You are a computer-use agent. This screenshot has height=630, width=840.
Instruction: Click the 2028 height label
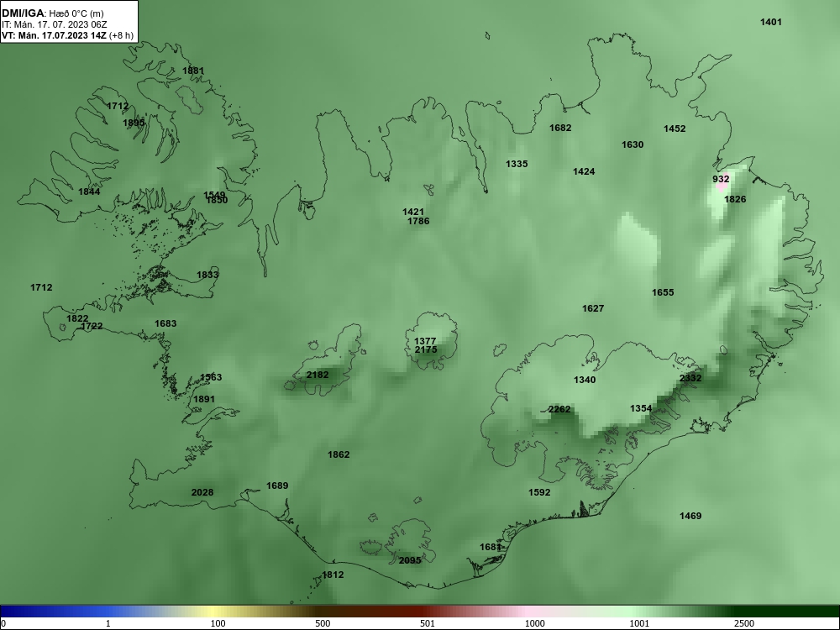click(202, 492)
